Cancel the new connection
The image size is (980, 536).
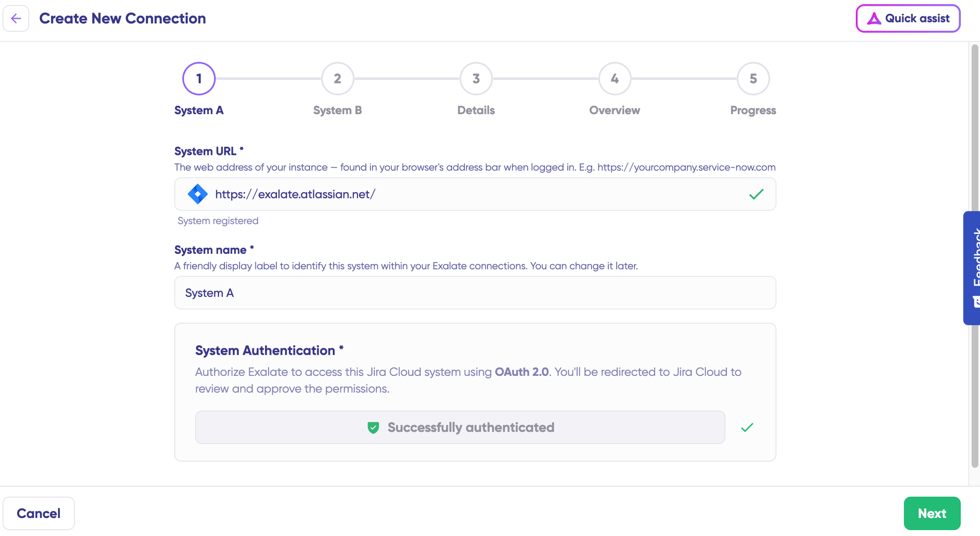point(39,513)
